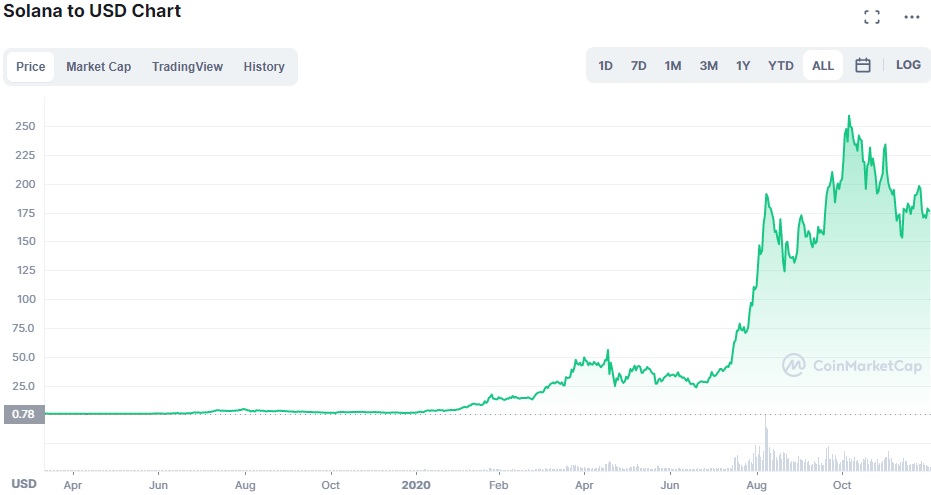This screenshot has height=495, width=931.
Task: Click the chart's peak price point
Action: click(x=849, y=116)
